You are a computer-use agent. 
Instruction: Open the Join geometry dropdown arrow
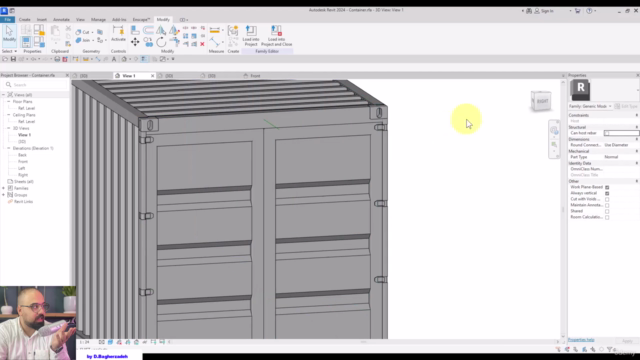(x=93, y=40)
